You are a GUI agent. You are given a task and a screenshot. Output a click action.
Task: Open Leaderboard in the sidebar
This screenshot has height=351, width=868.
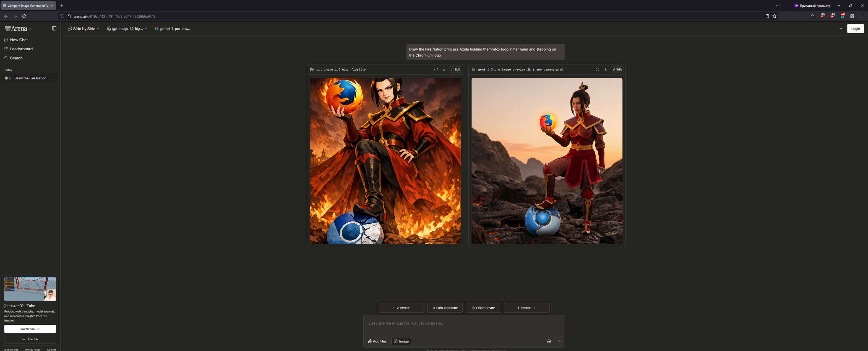coord(21,49)
